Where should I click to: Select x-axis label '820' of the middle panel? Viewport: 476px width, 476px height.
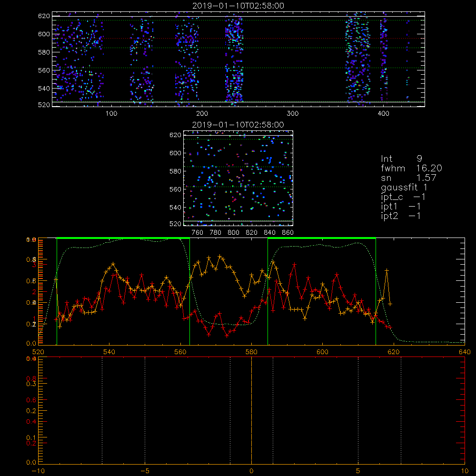point(251,233)
